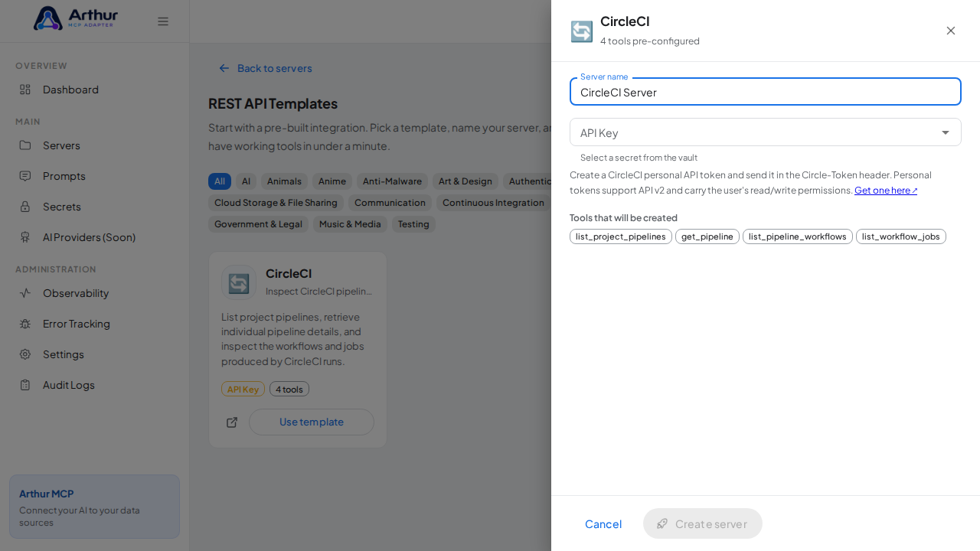Open Prompts in the sidebar
The width and height of the screenshot is (980, 551).
(x=94, y=176)
